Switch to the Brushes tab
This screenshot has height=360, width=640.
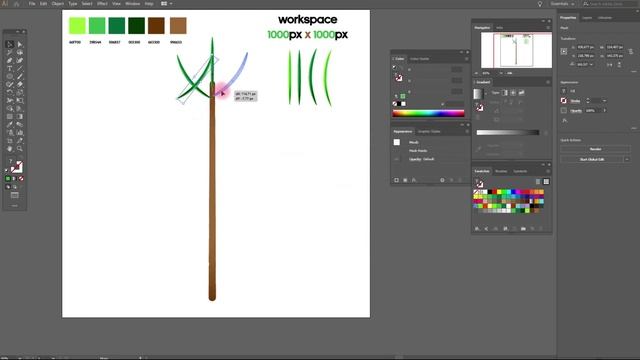501,171
